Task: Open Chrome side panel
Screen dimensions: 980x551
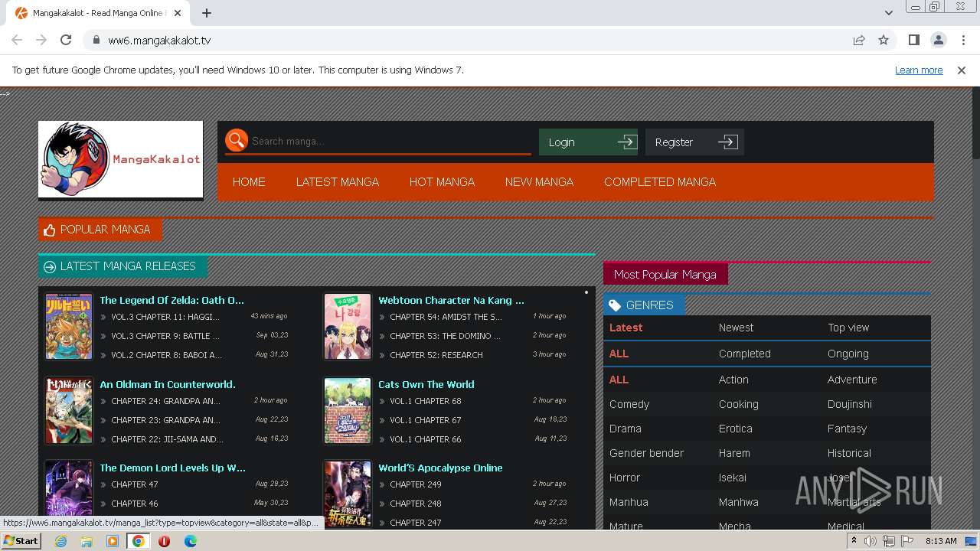Action: [913, 40]
